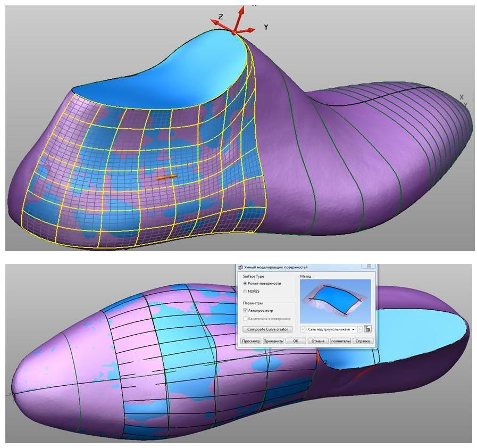
Task: Go to the next surface method arrow
Action: 360,329
